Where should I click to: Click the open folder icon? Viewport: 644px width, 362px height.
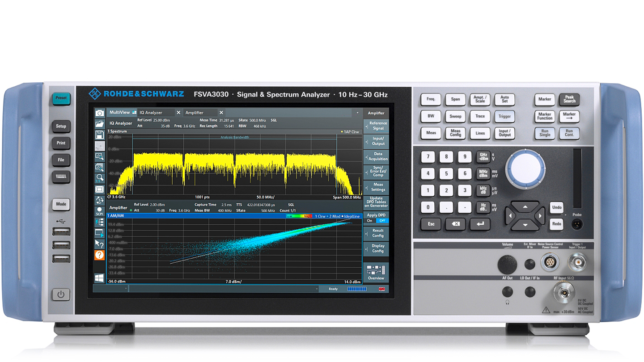(99, 124)
